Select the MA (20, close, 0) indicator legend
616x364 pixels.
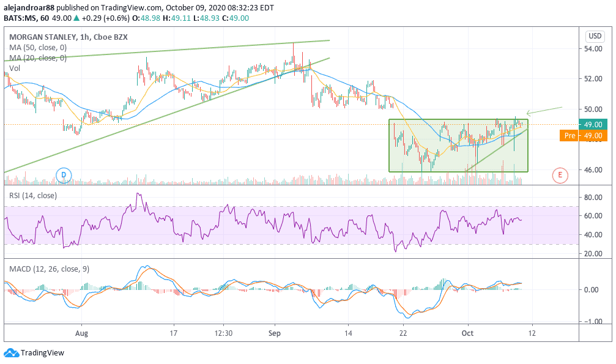38,58
